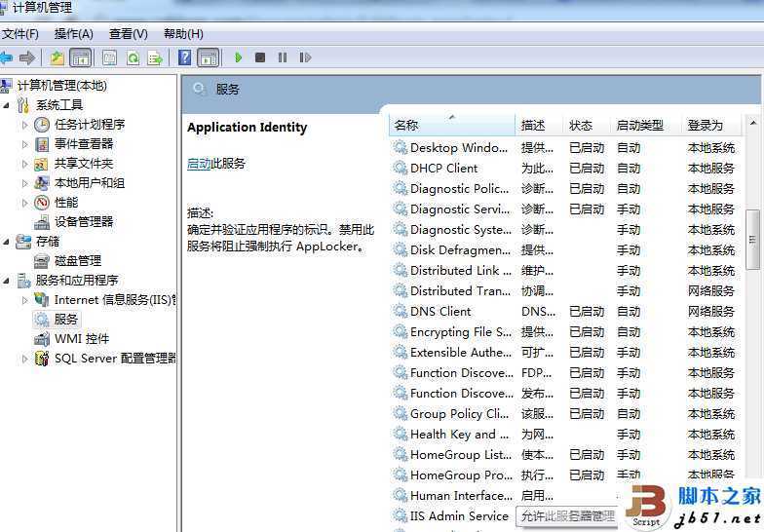Expand the 任务计划程序 node arrow

[25, 125]
